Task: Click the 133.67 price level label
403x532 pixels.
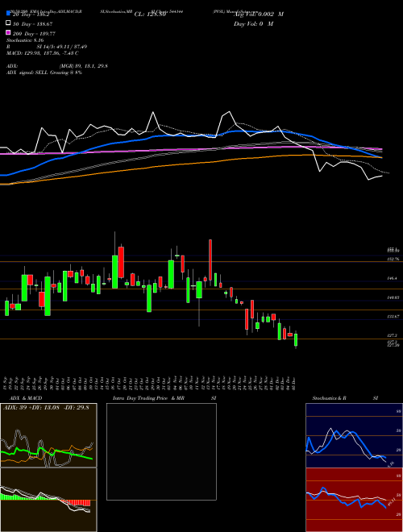Action: [393, 317]
